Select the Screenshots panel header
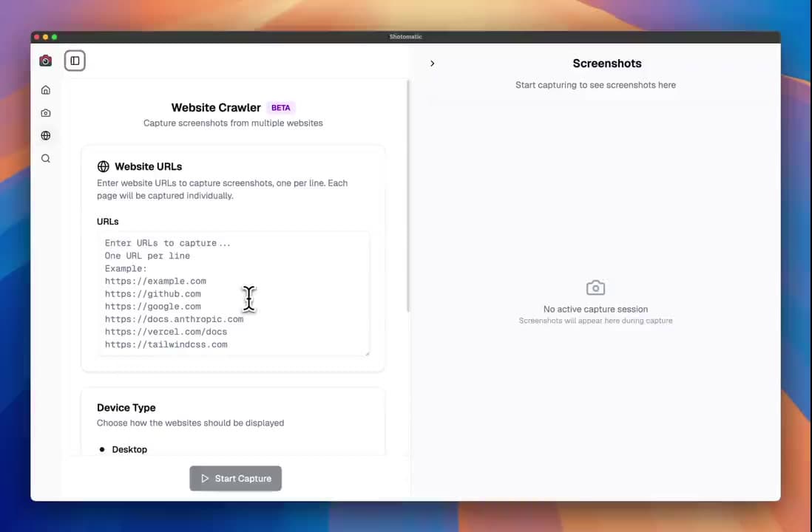812x532 pixels. [606, 64]
